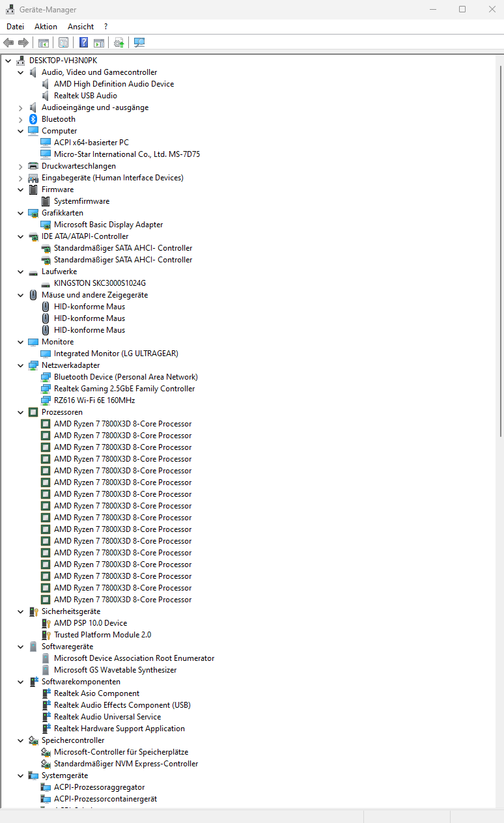The height and width of the screenshot is (823, 504).
Task: Scan for hardware changes via monitor icon
Action: coord(139,43)
